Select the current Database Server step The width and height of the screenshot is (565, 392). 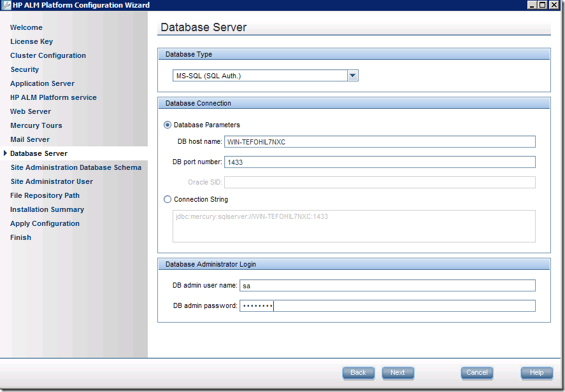pos(39,154)
